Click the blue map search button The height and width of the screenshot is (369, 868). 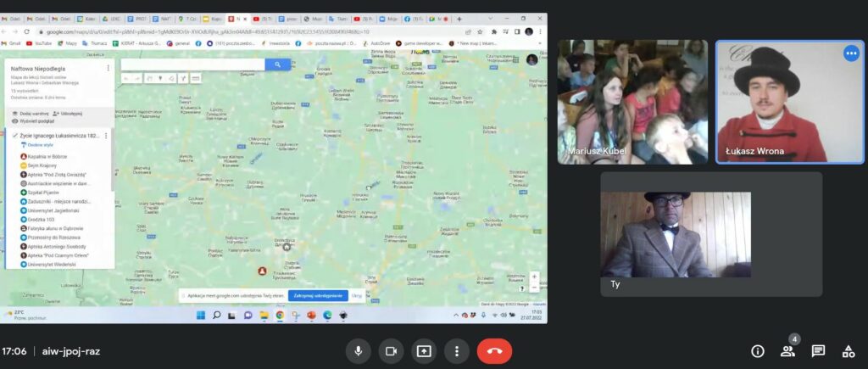277,64
